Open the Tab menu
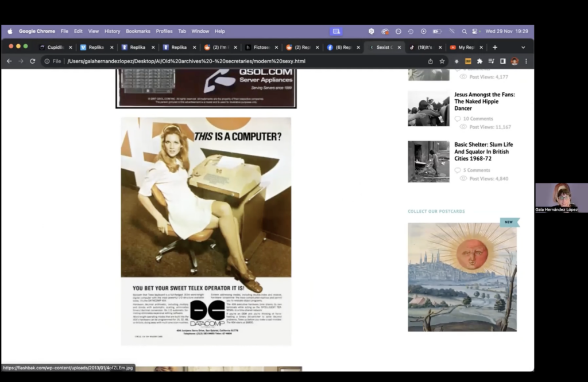Viewport: 588px width, 382px height. point(182,32)
